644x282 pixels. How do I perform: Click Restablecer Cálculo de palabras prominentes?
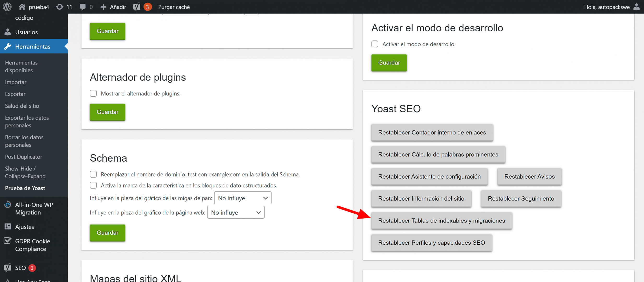(438, 154)
